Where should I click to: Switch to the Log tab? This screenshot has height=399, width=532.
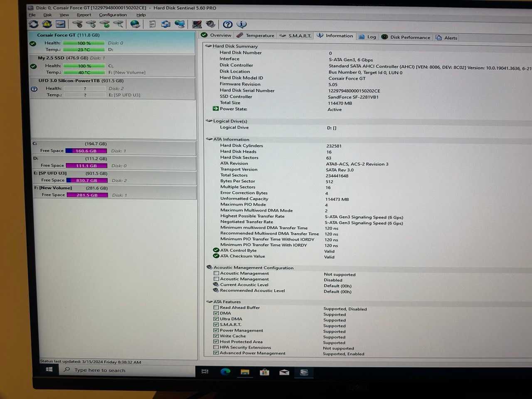(367, 37)
